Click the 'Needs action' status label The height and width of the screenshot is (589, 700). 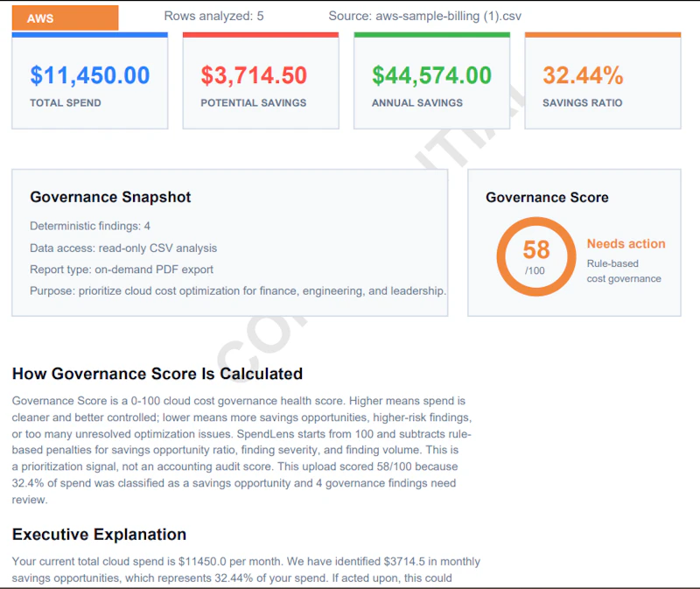tap(626, 244)
